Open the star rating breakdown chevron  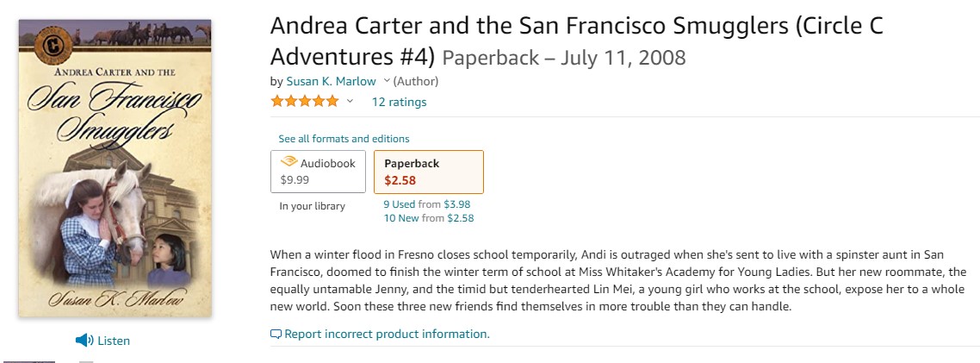coord(350,102)
